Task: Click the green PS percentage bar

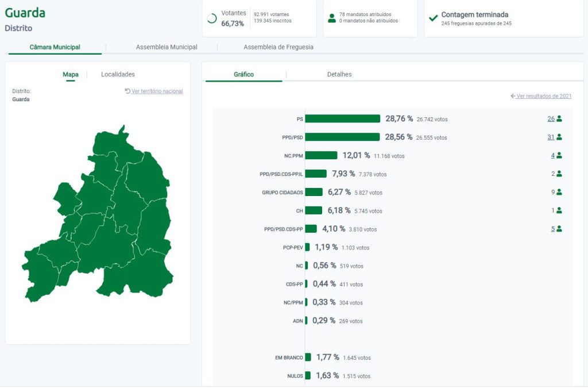Action: (343, 119)
